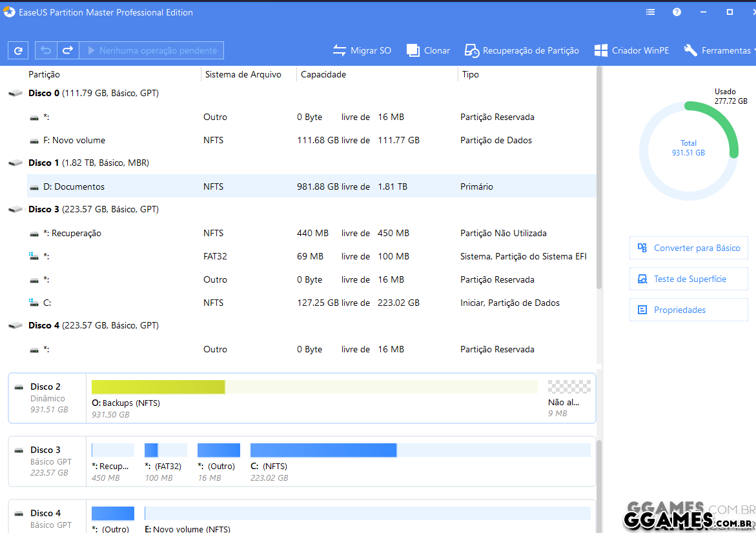Click Converter para Básico button

click(x=688, y=248)
